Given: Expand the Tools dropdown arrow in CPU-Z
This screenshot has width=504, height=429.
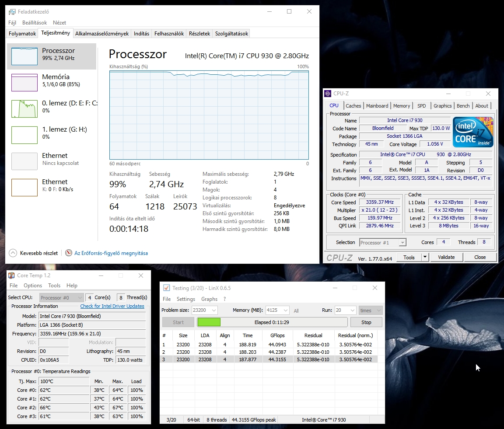Looking at the screenshot, I should tap(425, 258).
